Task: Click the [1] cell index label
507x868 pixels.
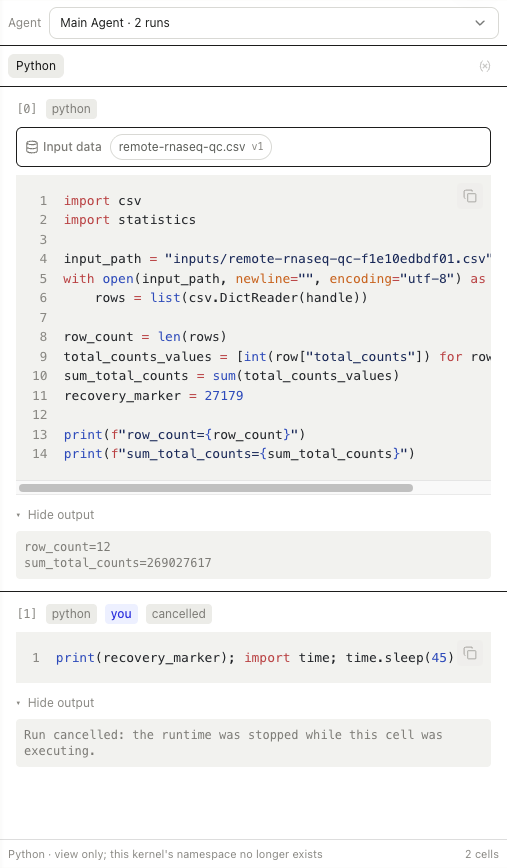Action: coord(27,614)
